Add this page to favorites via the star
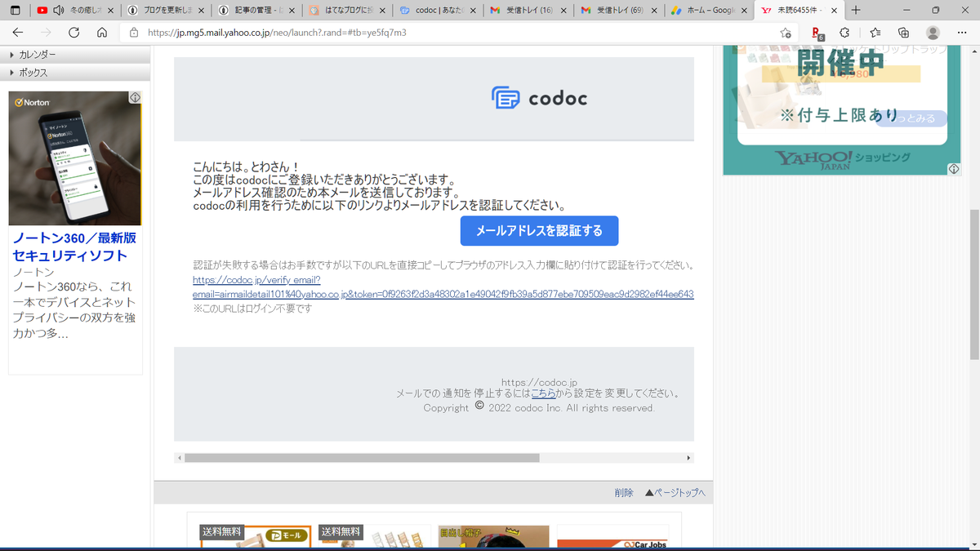980x551 pixels. point(786,33)
